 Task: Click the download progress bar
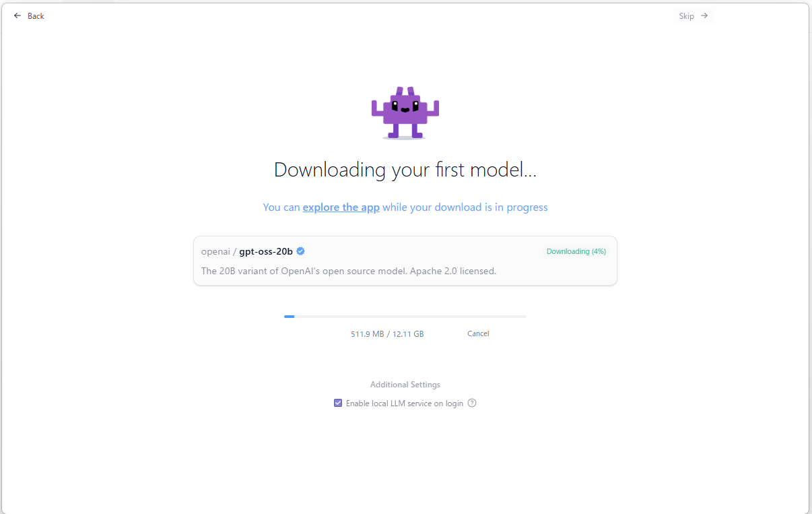point(405,316)
